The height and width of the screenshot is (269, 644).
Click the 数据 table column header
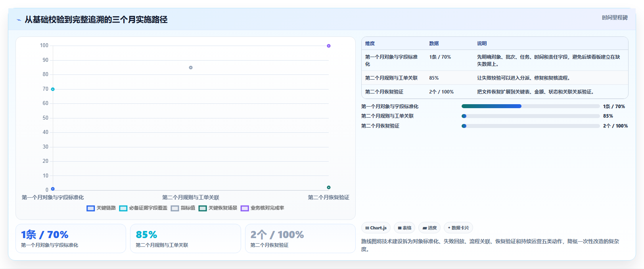(434, 44)
